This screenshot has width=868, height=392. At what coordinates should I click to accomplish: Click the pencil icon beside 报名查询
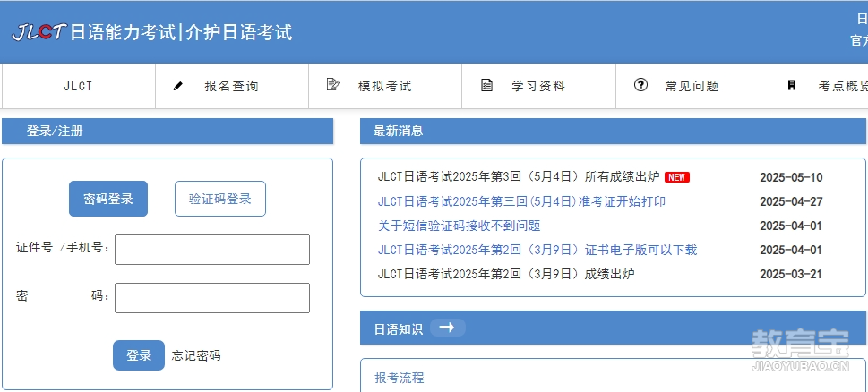[177, 86]
